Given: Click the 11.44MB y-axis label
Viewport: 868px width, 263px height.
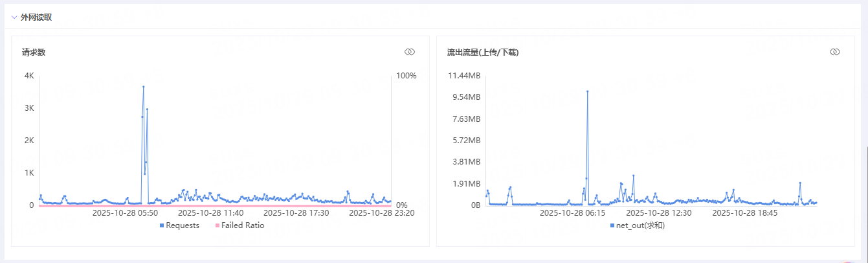Looking at the screenshot, I should coord(464,76).
